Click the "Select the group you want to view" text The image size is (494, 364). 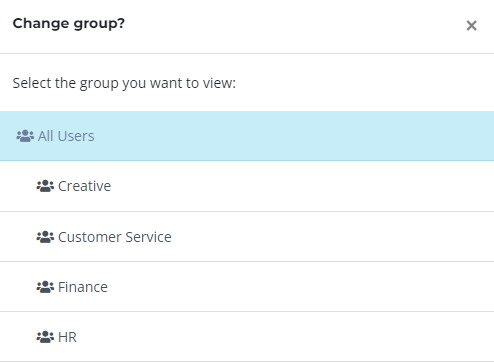124,83
